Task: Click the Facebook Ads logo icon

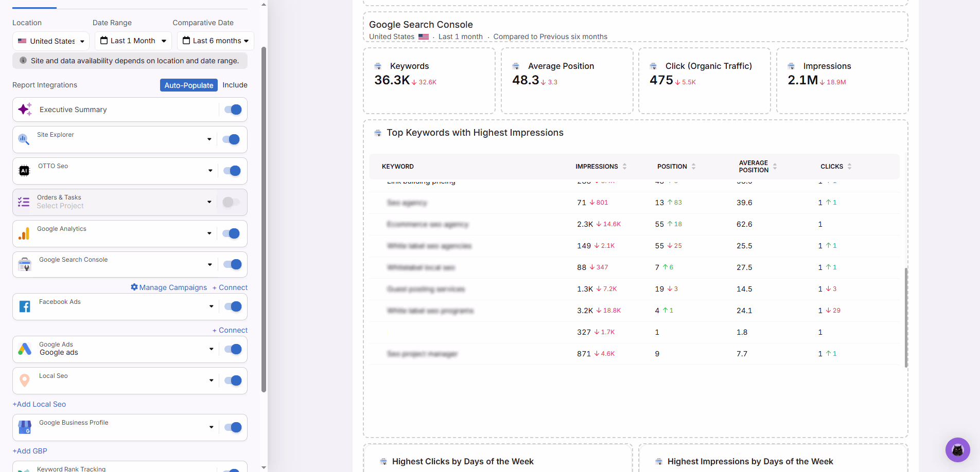Action: (x=24, y=307)
